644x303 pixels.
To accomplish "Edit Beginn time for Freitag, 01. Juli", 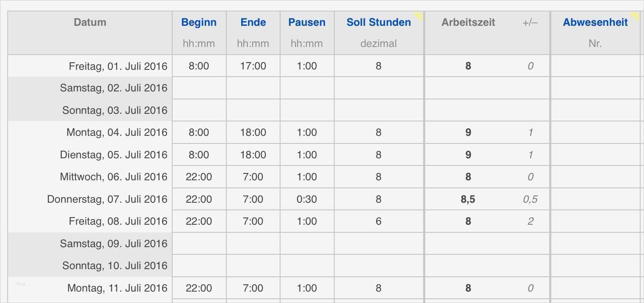I will coord(199,66).
